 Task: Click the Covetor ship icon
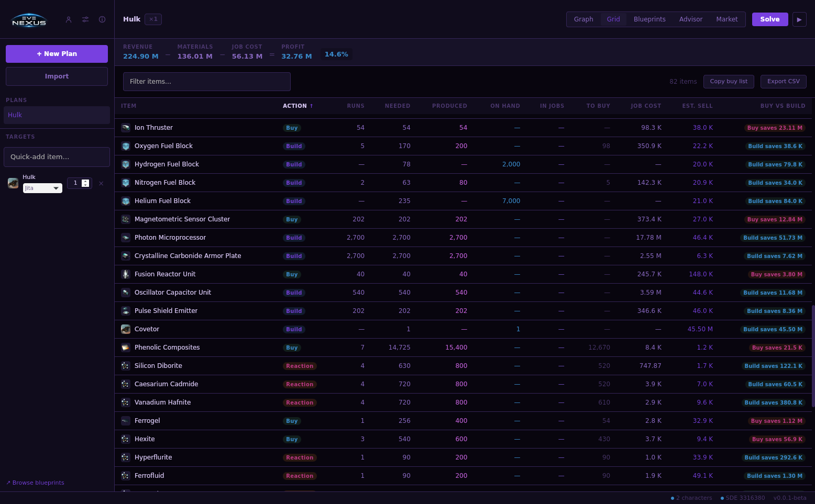coord(126,329)
